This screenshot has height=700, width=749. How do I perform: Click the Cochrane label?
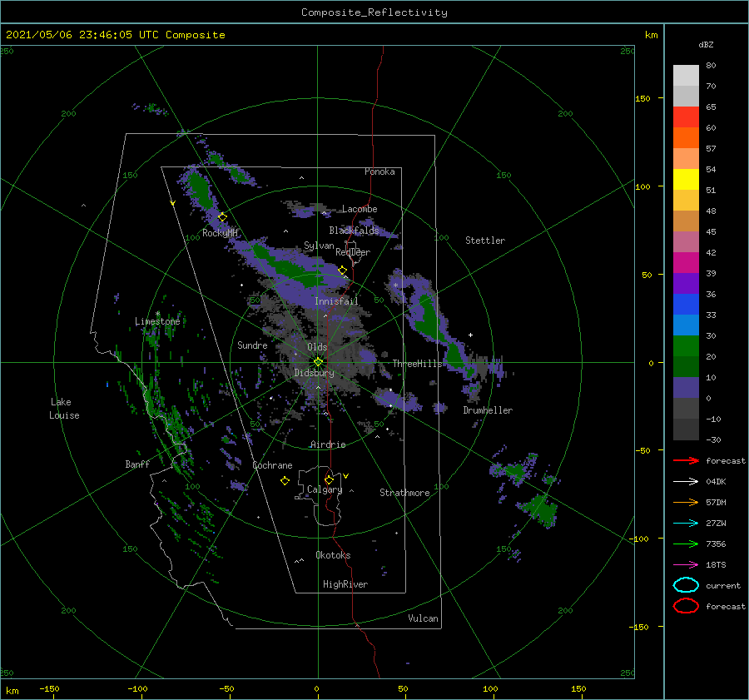pyautogui.click(x=272, y=465)
